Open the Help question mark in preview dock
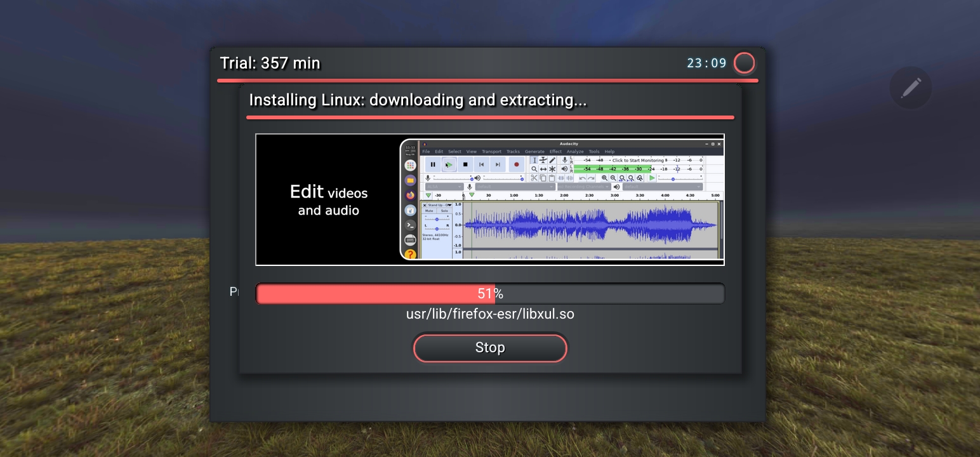The width and height of the screenshot is (980, 457). 410,254
